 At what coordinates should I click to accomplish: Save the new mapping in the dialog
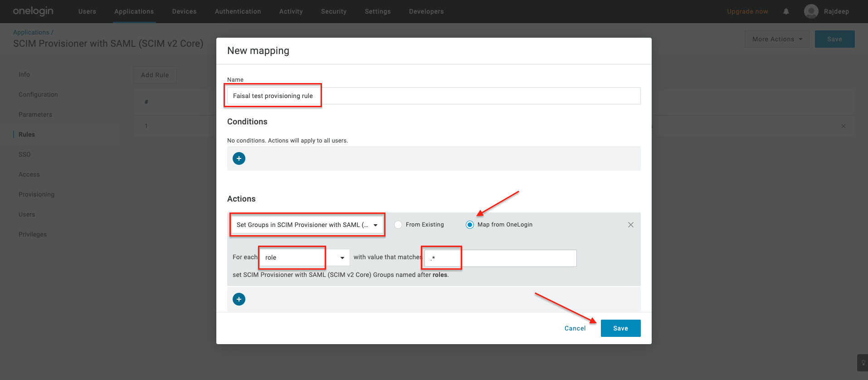point(620,328)
